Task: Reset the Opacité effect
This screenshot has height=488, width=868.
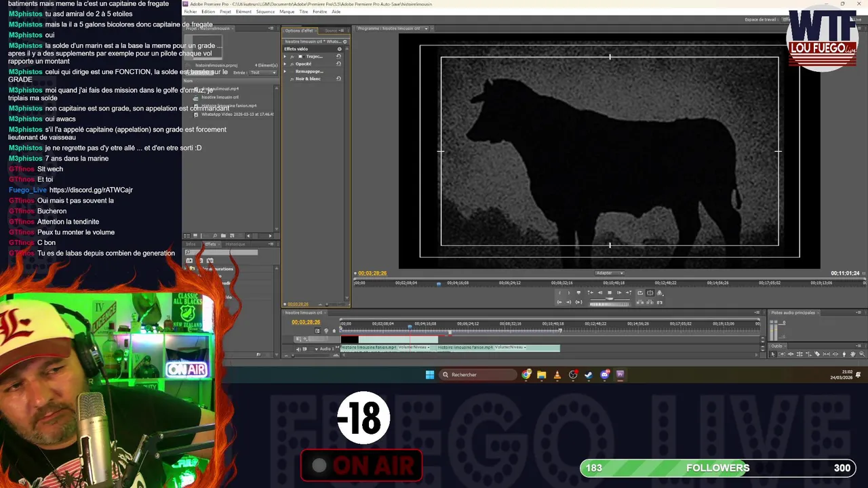Action: (338, 64)
